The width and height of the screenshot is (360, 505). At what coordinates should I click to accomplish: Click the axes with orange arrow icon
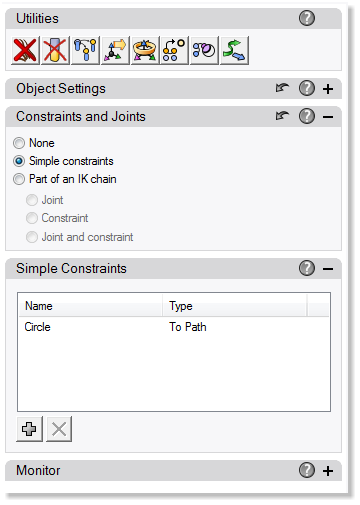coord(115,50)
